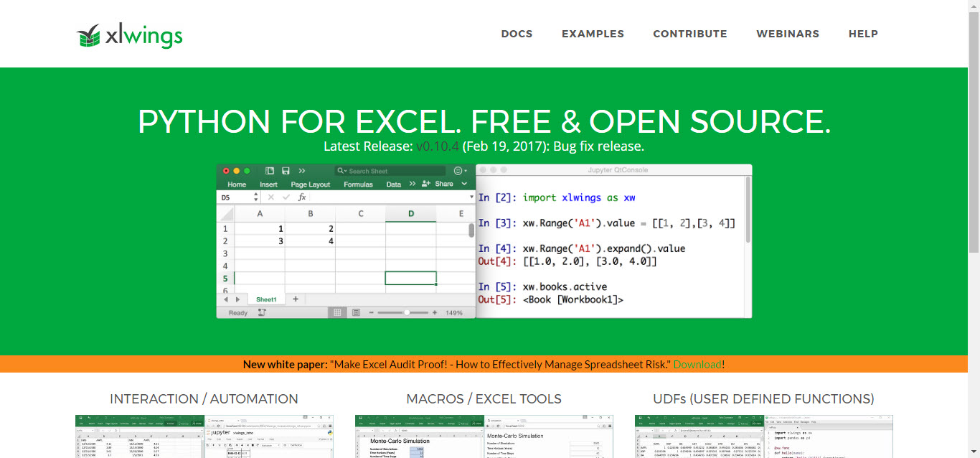Click the D5 name box in Excel screenshot
The width and height of the screenshot is (980, 458).
(239, 197)
